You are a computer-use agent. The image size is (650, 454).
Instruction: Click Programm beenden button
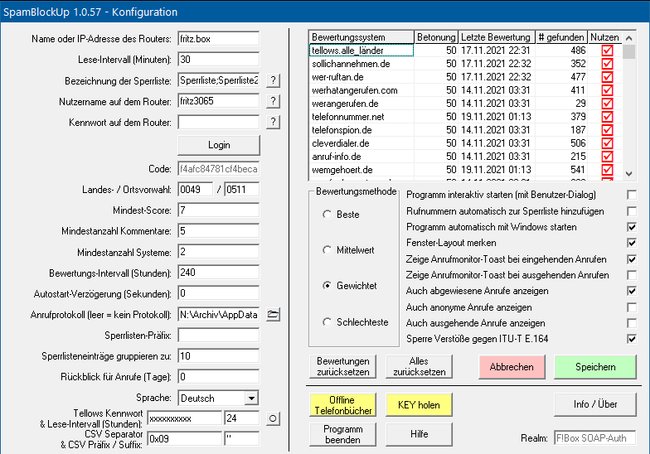pyautogui.click(x=343, y=434)
